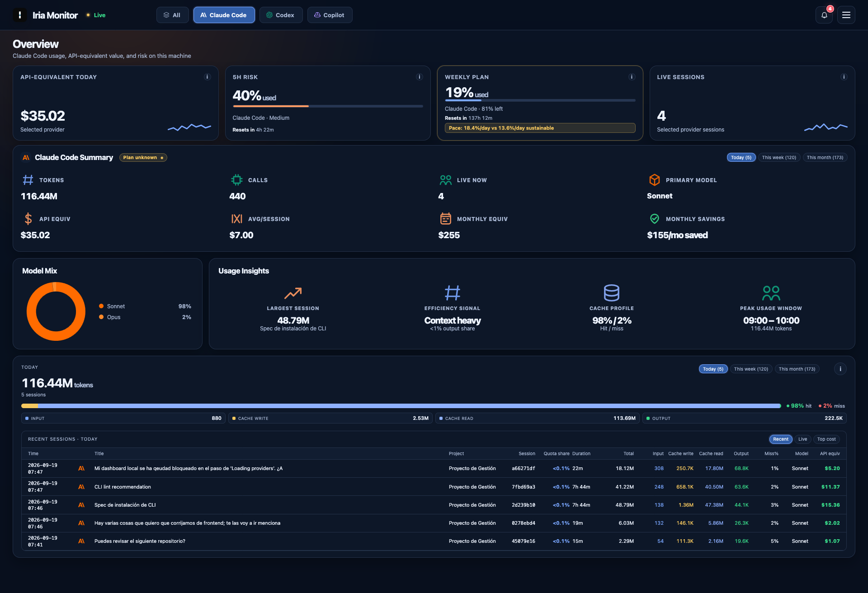This screenshot has height=593, width=868.
Task: Click session ID 45079e16
Action: pyautogui.click(x=523, y=541)
